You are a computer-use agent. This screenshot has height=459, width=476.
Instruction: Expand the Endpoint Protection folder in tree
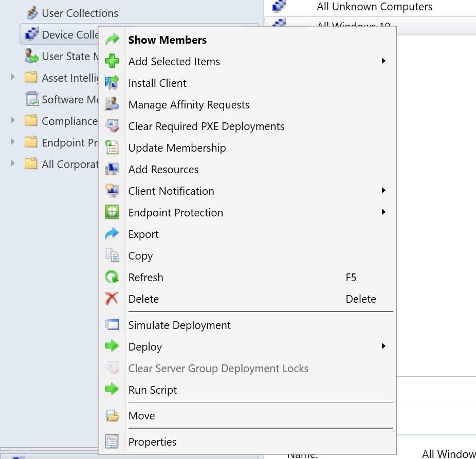pyautogui.click(x=13, y=142)
